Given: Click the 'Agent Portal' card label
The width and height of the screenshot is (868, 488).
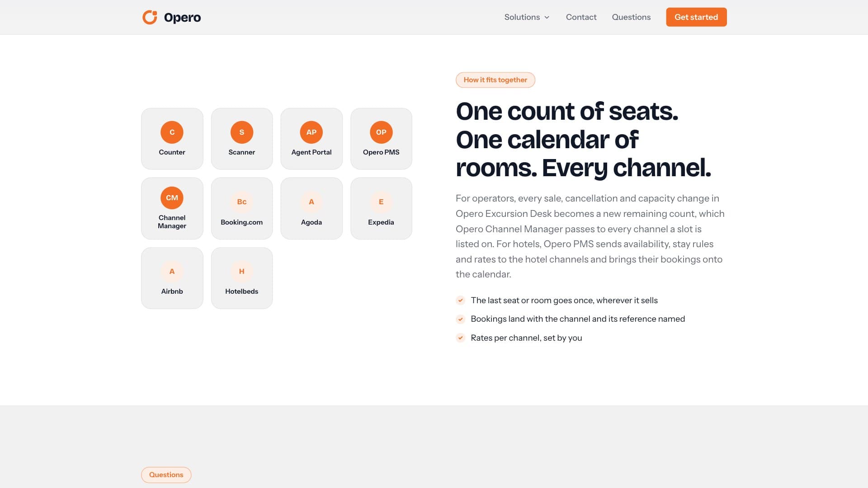Looking at the screenshot, I should point(311,152).
